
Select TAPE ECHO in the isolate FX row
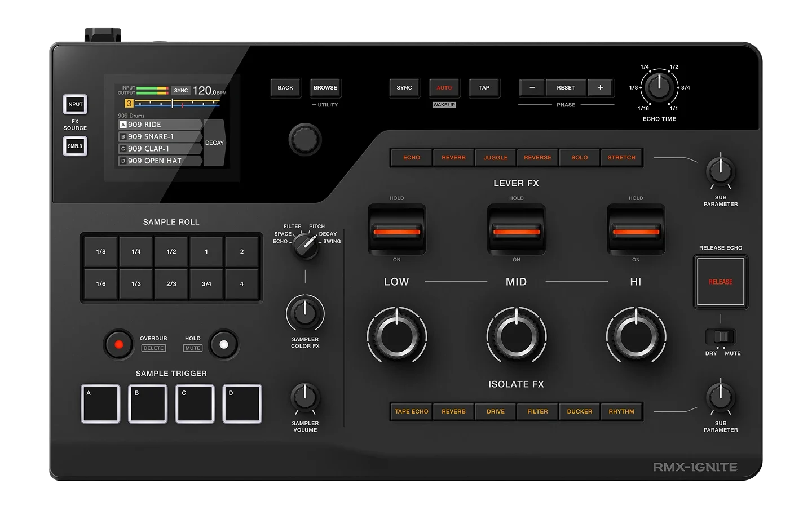point(411,411)
